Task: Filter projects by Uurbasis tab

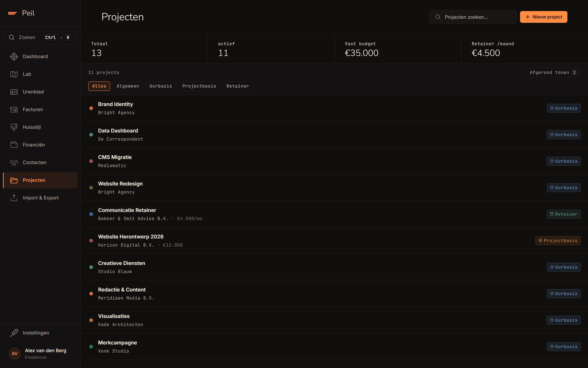Action: pos(161,86)
